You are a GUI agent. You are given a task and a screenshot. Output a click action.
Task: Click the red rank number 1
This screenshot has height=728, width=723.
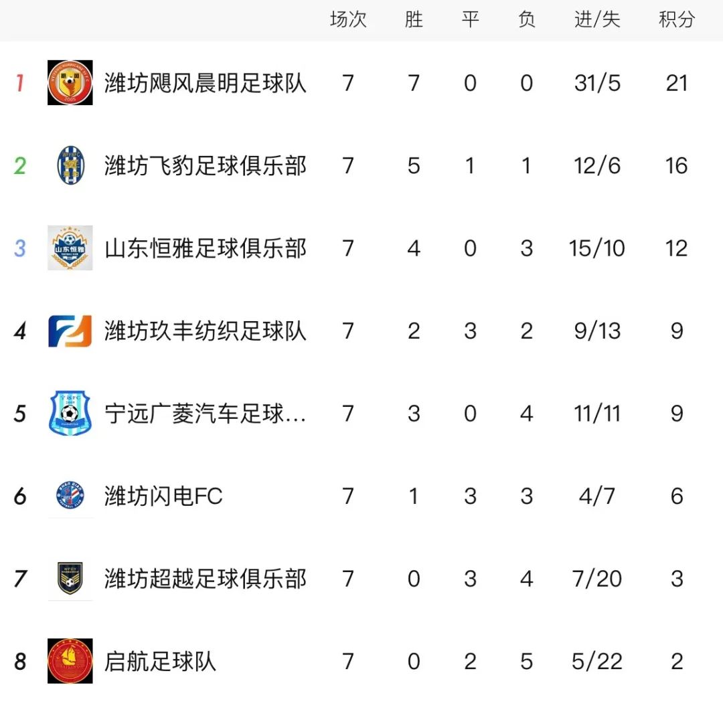20,83
